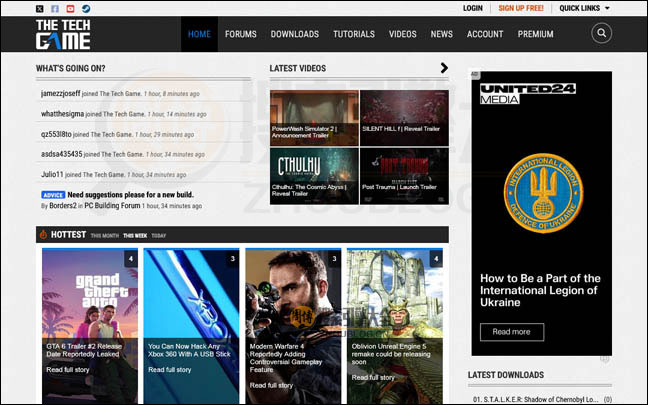Open the Tutorials menu item
This screenshot has width=648, height=405.
pos(354,34)
